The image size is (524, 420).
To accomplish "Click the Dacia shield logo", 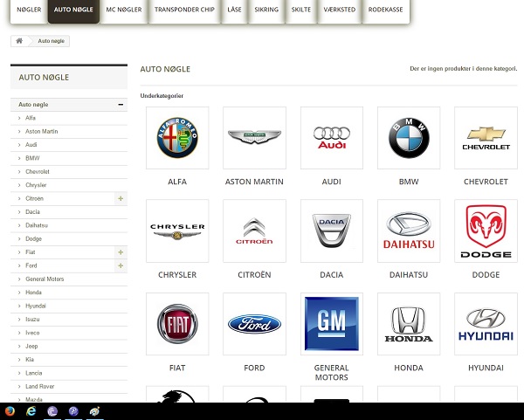I will 332,231.
